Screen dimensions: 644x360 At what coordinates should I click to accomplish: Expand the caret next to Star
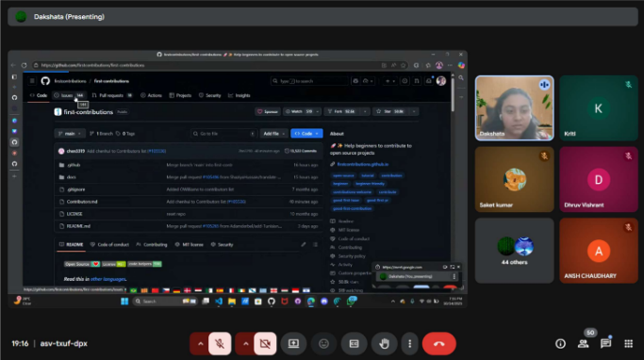click(414, 111)
